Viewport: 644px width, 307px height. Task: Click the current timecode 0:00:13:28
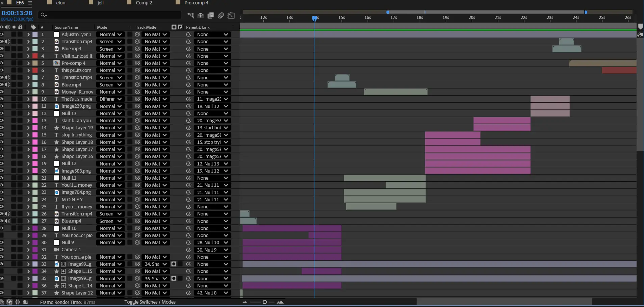point(17,13)
